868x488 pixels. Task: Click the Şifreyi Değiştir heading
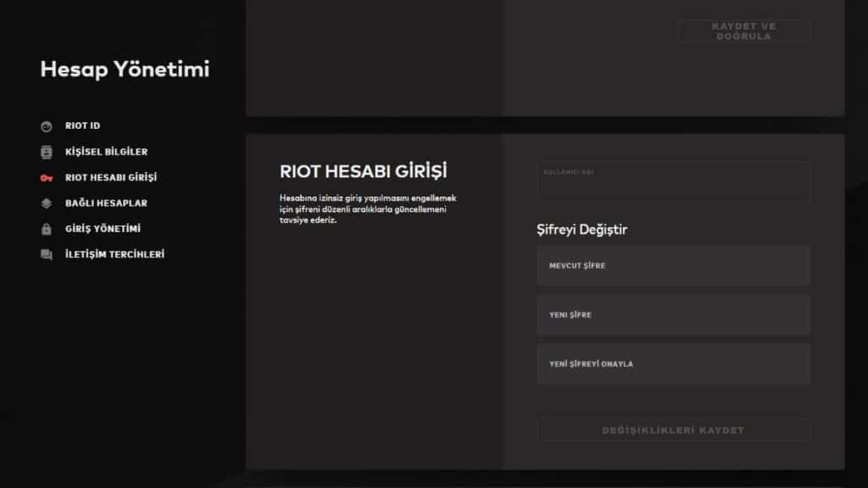pos(581,230)
